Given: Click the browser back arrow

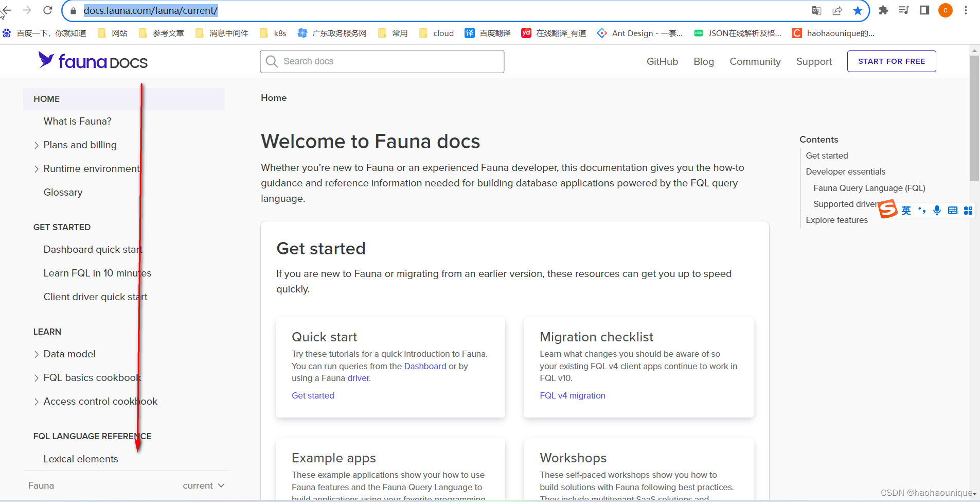Looking at the screenshot, I should [6, 10].
